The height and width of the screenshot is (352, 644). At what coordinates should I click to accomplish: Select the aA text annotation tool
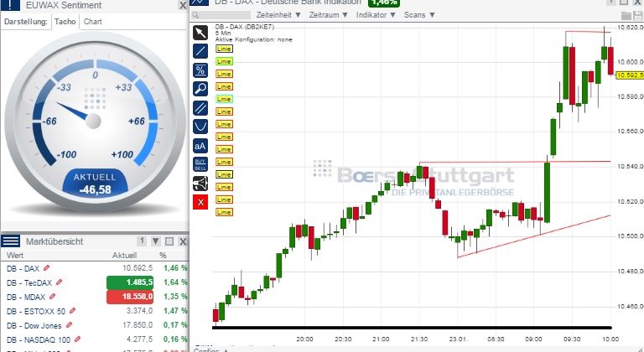pyautogui.click(x=200, y=145)
